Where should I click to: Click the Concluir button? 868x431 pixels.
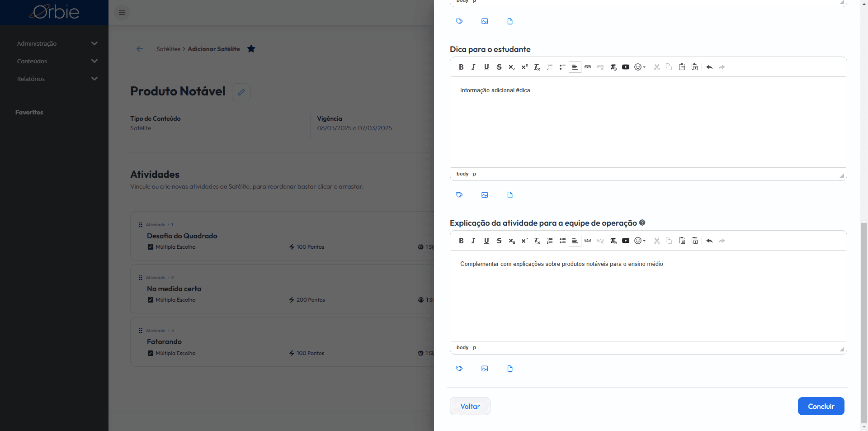pos(821,406)
